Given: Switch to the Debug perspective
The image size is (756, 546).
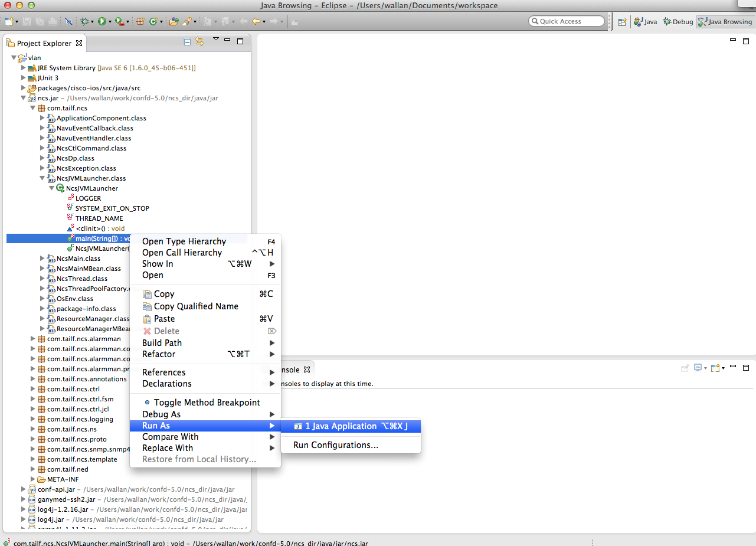Looking at the screenshot, I should [678, 22].
